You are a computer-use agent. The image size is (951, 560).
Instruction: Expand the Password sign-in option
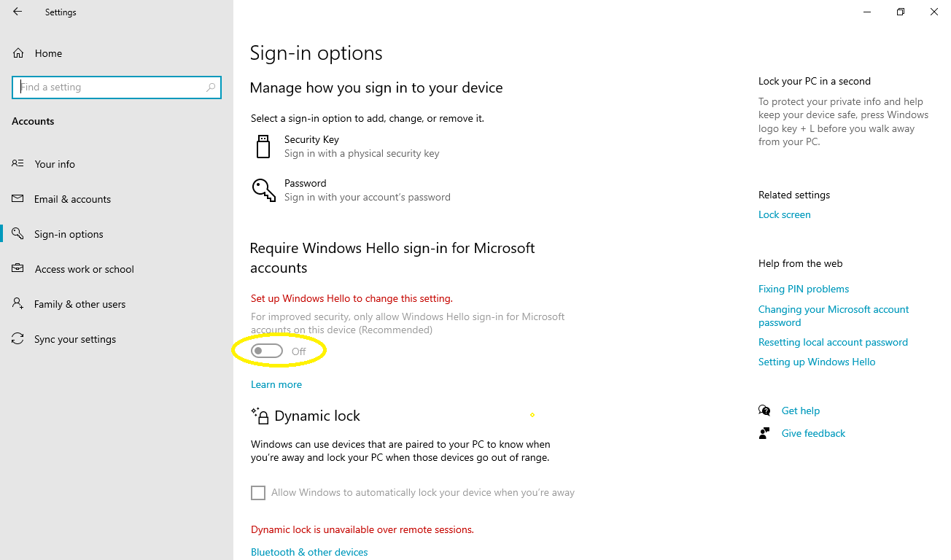click(x=367, y=190)
